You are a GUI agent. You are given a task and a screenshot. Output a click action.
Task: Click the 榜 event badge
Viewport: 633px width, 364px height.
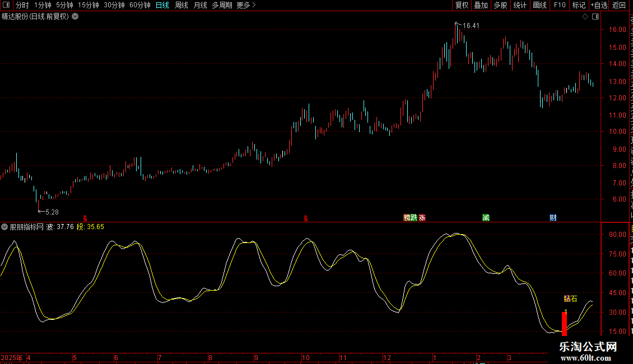click(x=407, y=217)
